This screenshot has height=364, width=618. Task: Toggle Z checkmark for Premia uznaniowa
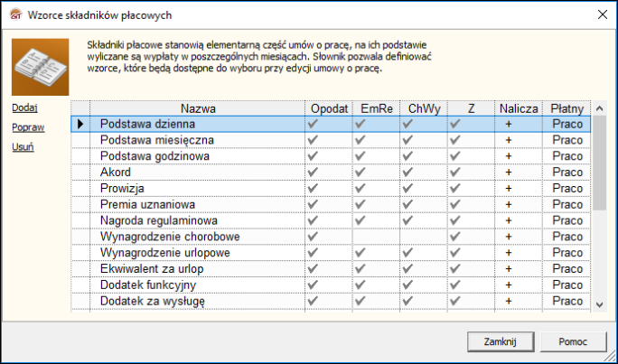[x=454, y=205]
